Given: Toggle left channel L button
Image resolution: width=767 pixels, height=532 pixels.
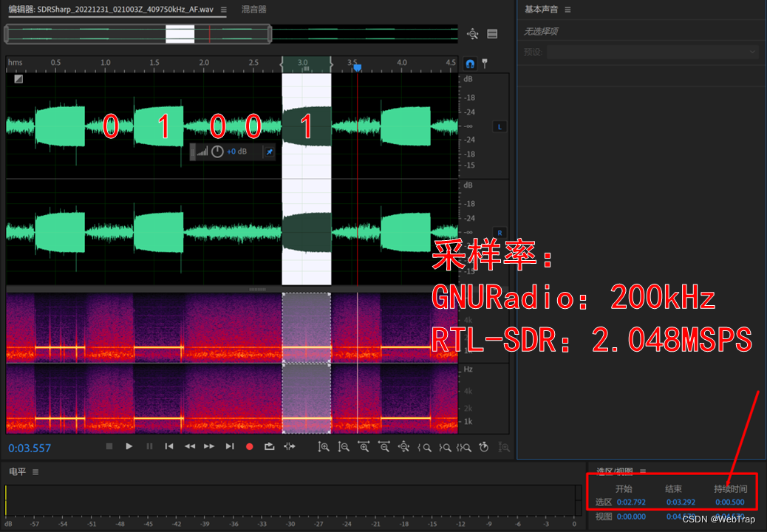Looking at the screenshot, I should (x=500, y=126).
